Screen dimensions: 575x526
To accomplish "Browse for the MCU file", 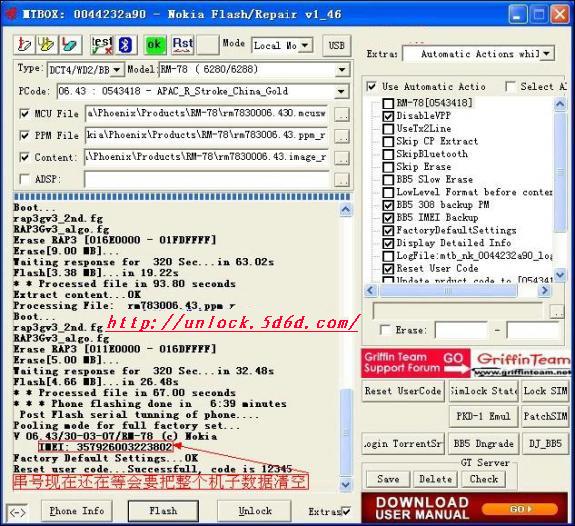I will click(342, 114).
